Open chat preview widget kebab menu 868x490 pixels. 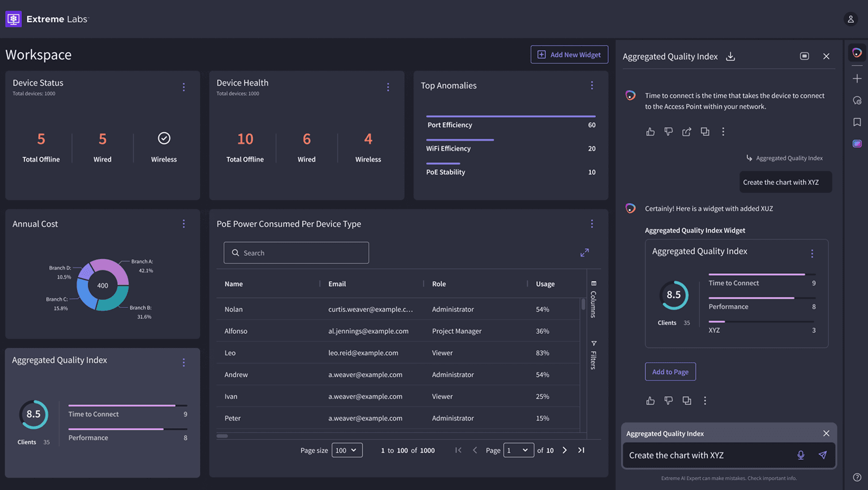[x=812, y=254]
